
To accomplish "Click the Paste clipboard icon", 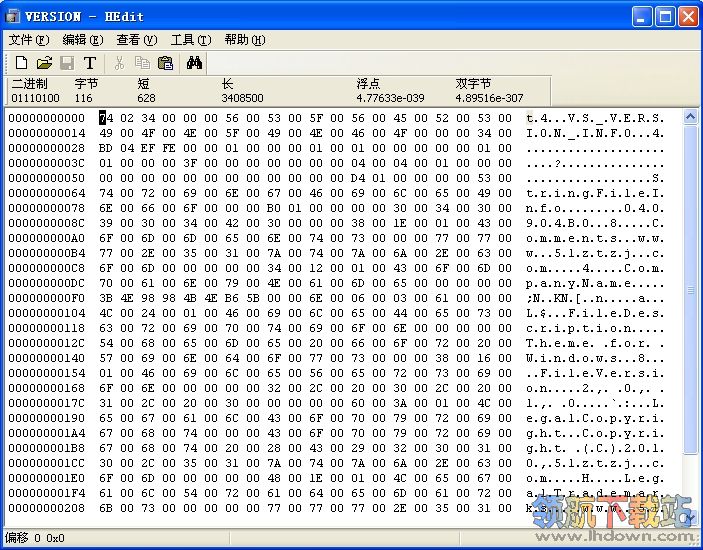I will 165,63.
